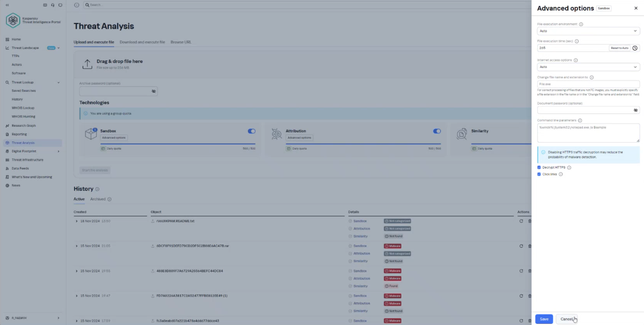Click info icon next to Internet access options

pos(575,60)
